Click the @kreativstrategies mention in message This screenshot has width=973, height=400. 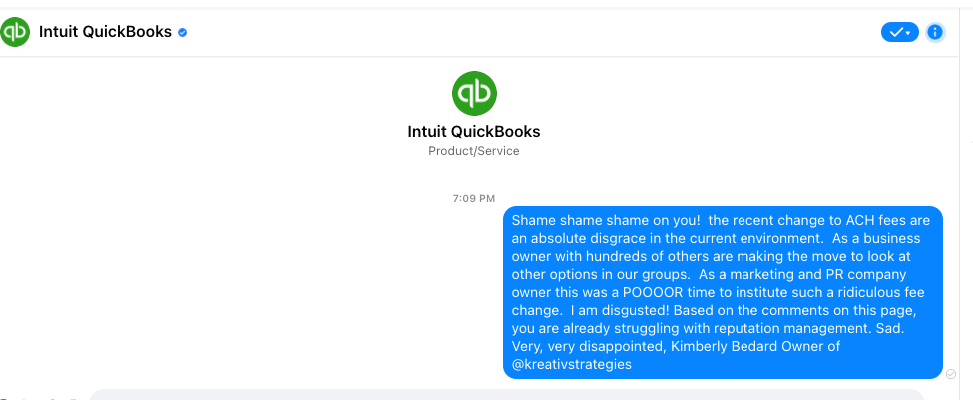[x=571, y=365]
